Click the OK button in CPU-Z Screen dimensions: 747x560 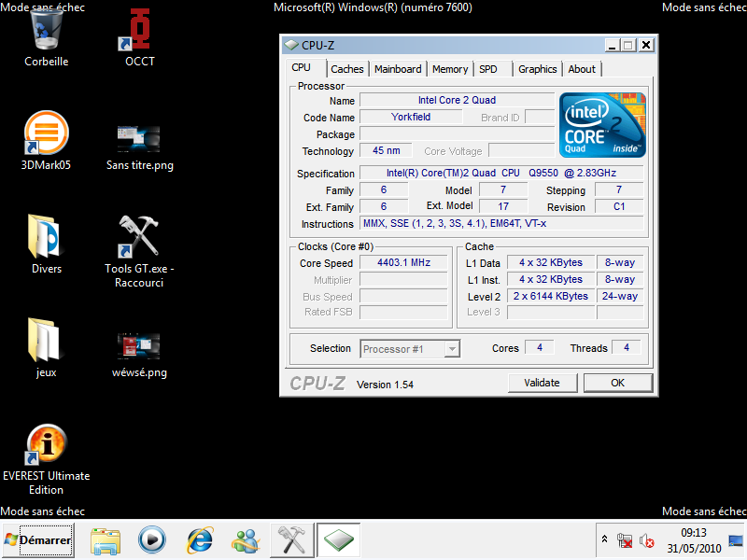click(x=618, y=383)
